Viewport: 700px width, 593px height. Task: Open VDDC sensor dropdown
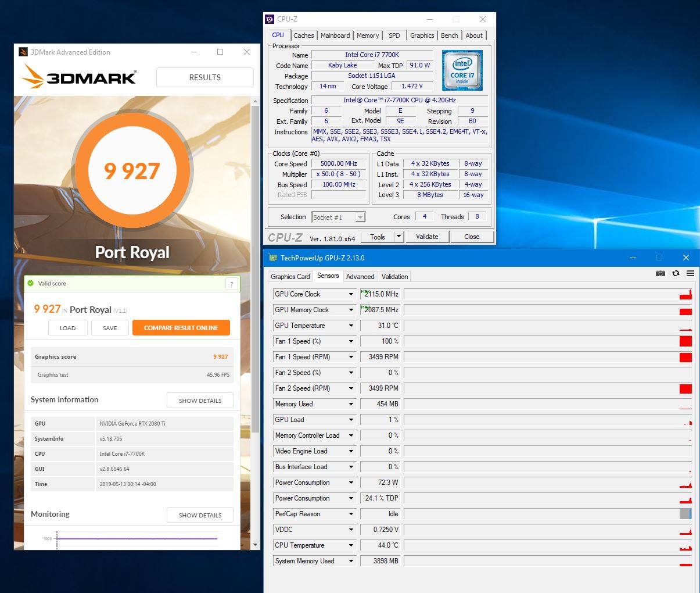click(x=351, y=530)
